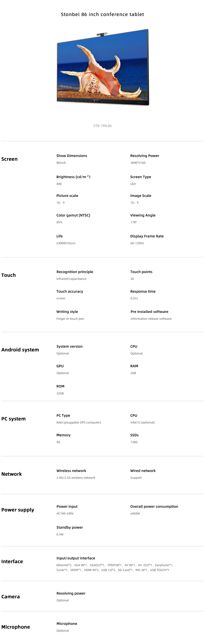The width and height of the screenshot is (205, 644).
Task: Select the Stonbel 86 inch conference tablet title
Action: point(102,14)
